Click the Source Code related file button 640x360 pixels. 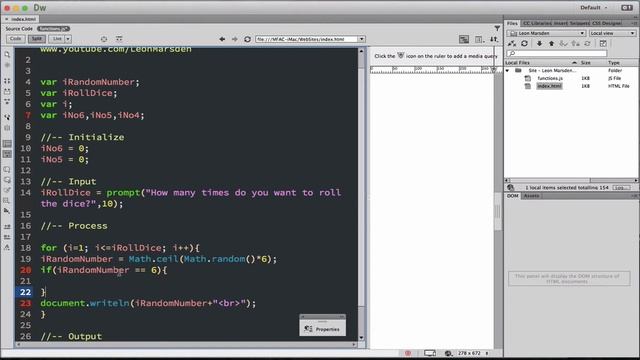click(x=19, y=29)
